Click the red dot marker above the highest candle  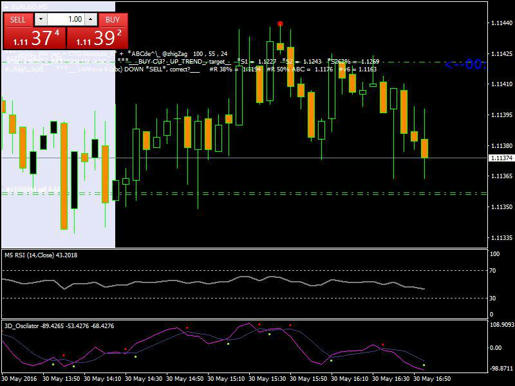pyautogui.click(x=280, y=24)
